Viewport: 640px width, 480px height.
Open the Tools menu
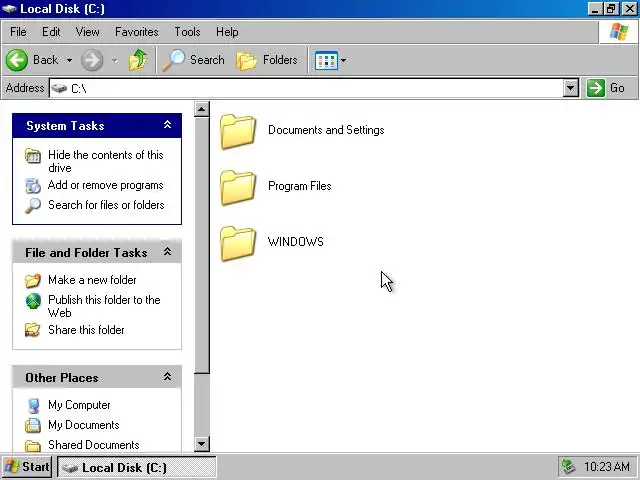pyautogui.click(x=187, y=32)
